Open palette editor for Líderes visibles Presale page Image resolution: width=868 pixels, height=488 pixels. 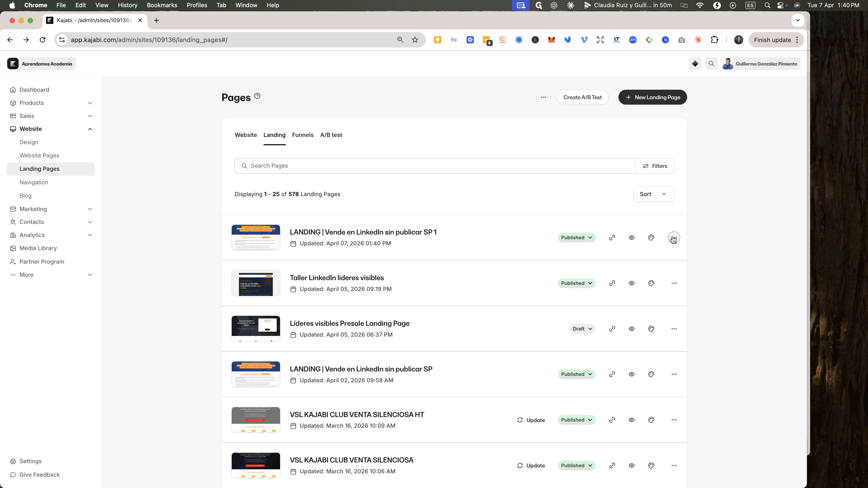[x=651, y=329]
